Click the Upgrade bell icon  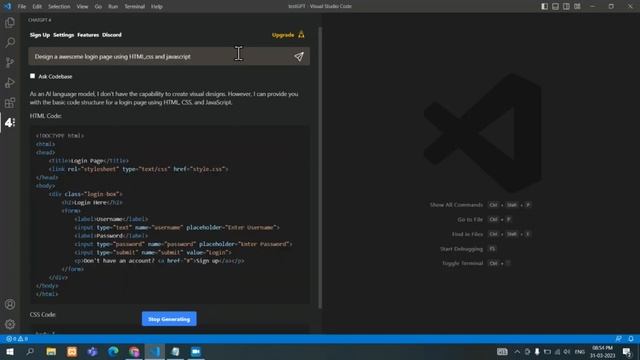pyautogui.click(x=301, y=35)
